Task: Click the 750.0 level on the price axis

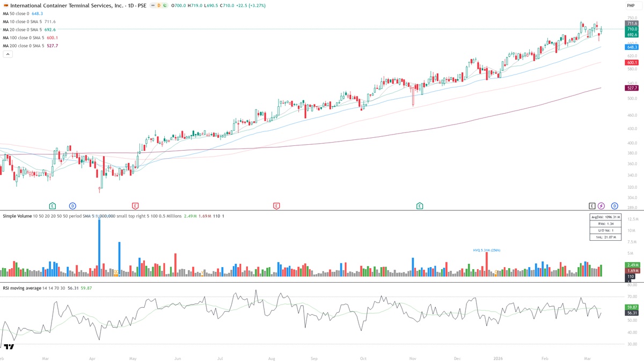Action: pyautogui.click(x=632, y=18)
